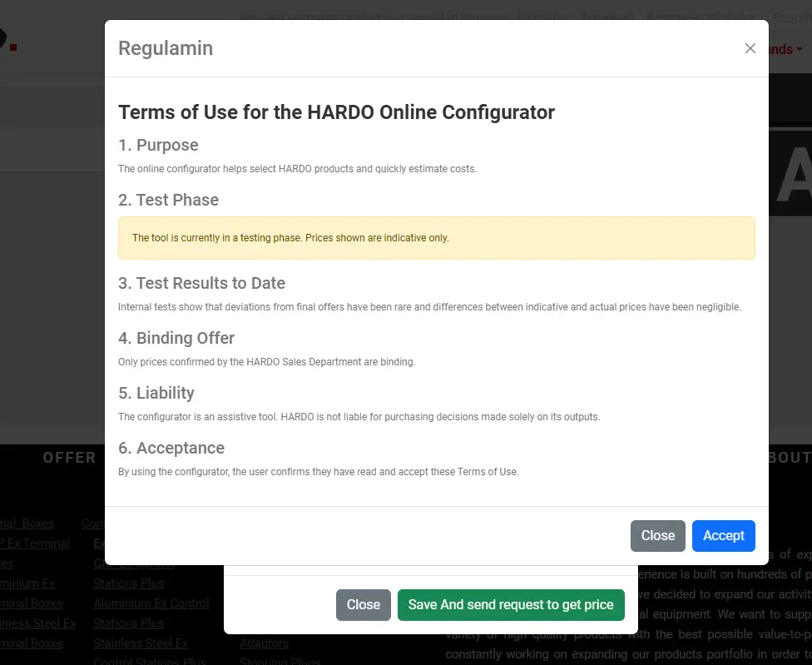Screen dimensions: 812x665
Task: Open the P Ex Terminal link at left
Action: pos(35,543)
